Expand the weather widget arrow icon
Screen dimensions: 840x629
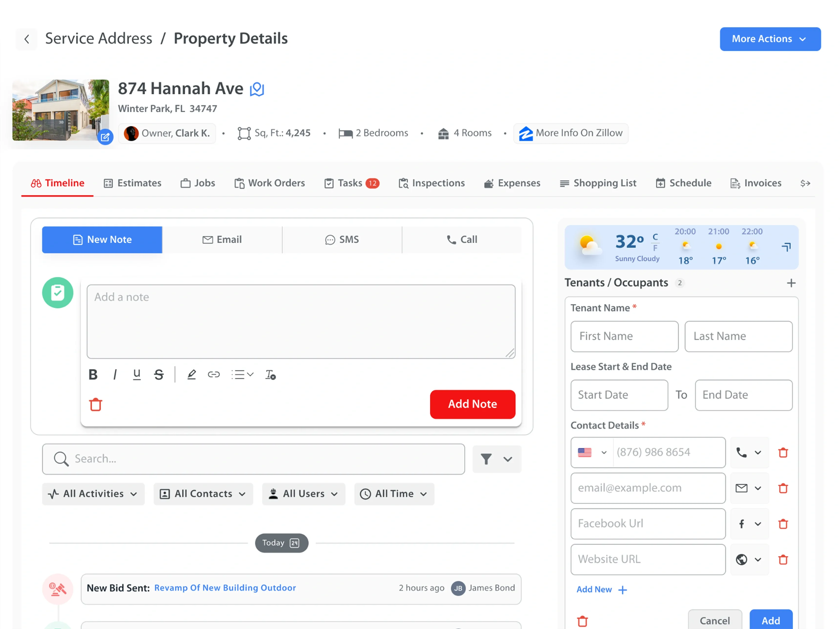coord(786,247)
